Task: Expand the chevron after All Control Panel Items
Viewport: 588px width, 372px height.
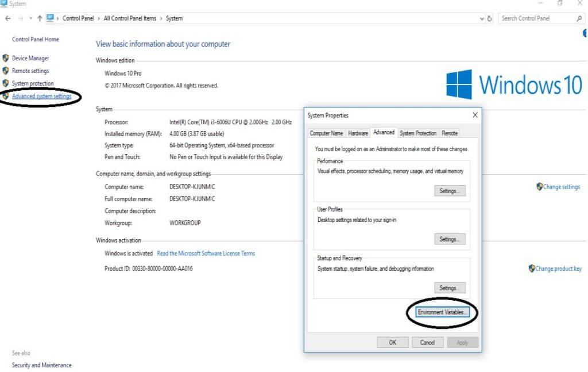Action: pyautogui.click(x=161, y=18)
